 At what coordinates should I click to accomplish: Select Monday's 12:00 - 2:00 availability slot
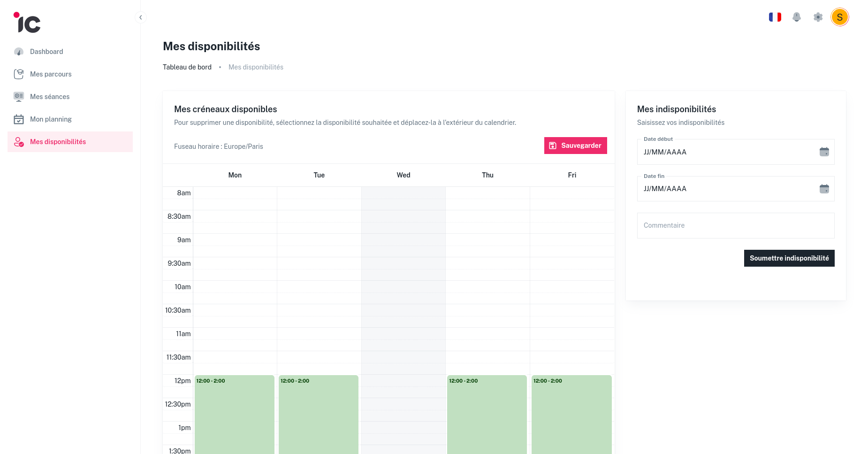(x=235, y=413)
